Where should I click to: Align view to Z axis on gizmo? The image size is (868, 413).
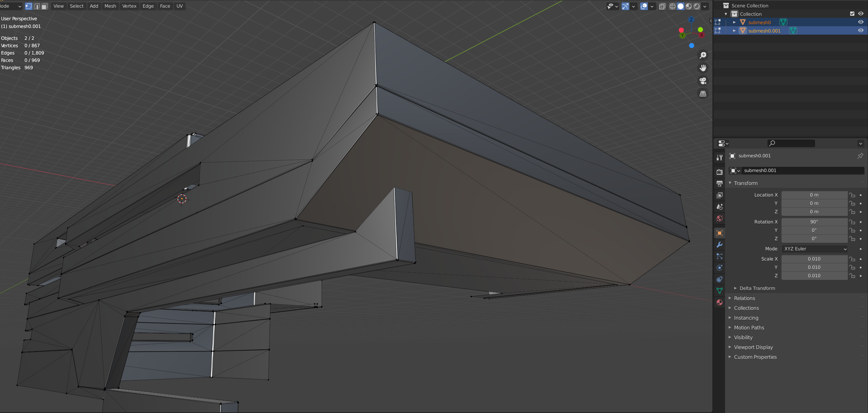[x=691, y=20]
